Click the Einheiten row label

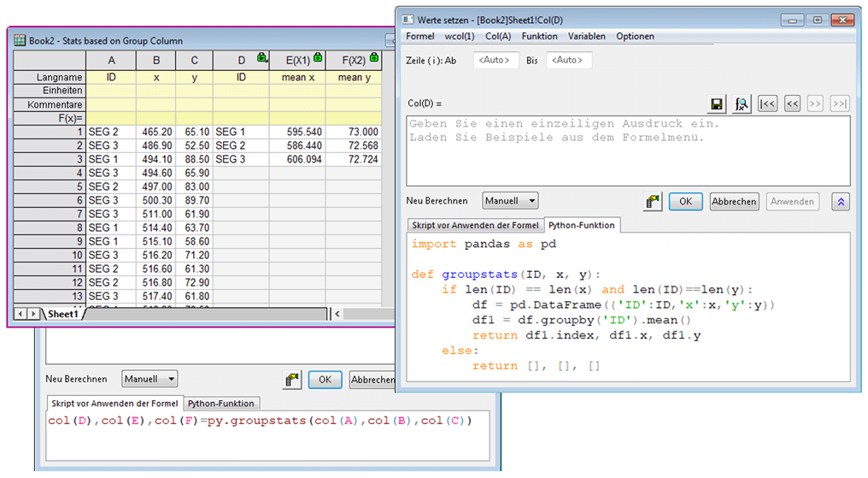pyautogui.click(x=50, y=91)
